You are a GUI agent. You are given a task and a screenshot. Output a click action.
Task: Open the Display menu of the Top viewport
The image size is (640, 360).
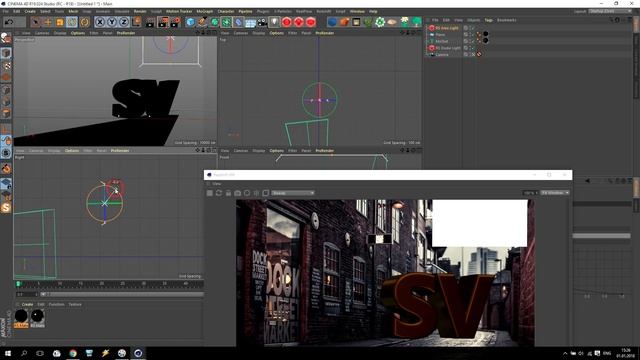point(259,33)
